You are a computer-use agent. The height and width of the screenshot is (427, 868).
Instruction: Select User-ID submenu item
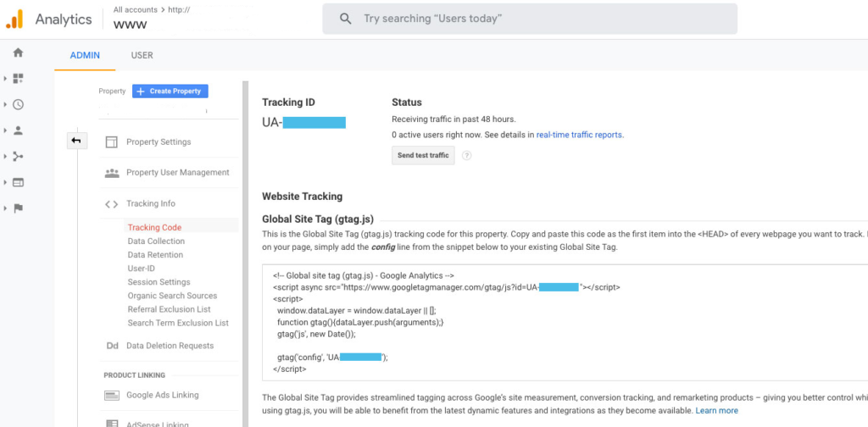pyautogui.click(x=142, y=269)
